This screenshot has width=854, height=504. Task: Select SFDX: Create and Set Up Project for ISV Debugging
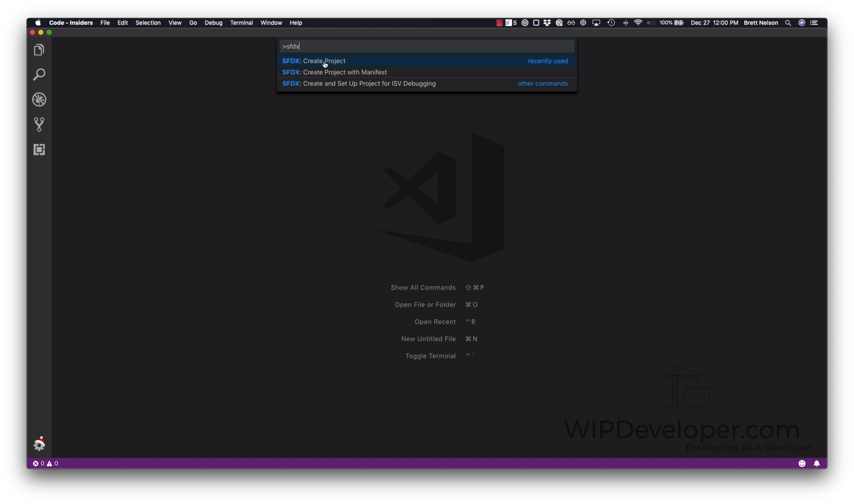click(x=427, y=83)
